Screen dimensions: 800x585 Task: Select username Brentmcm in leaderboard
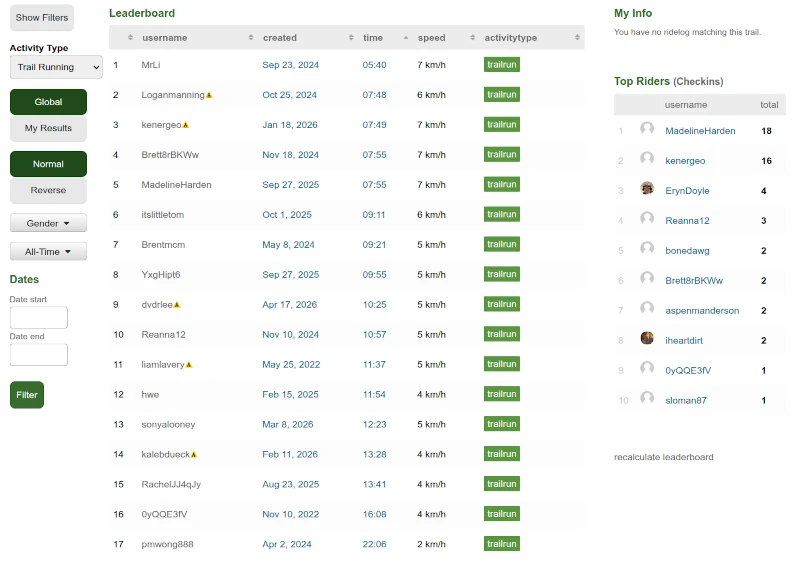(163, 245)
